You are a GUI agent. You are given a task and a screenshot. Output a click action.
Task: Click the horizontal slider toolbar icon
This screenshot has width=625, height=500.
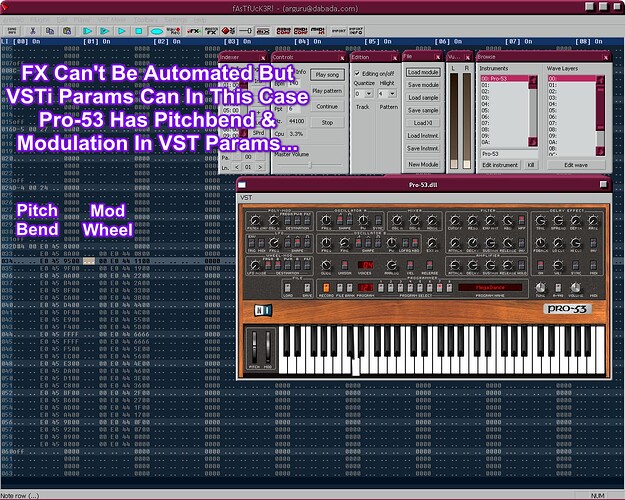pyautogui.click(x=246, y=31)
